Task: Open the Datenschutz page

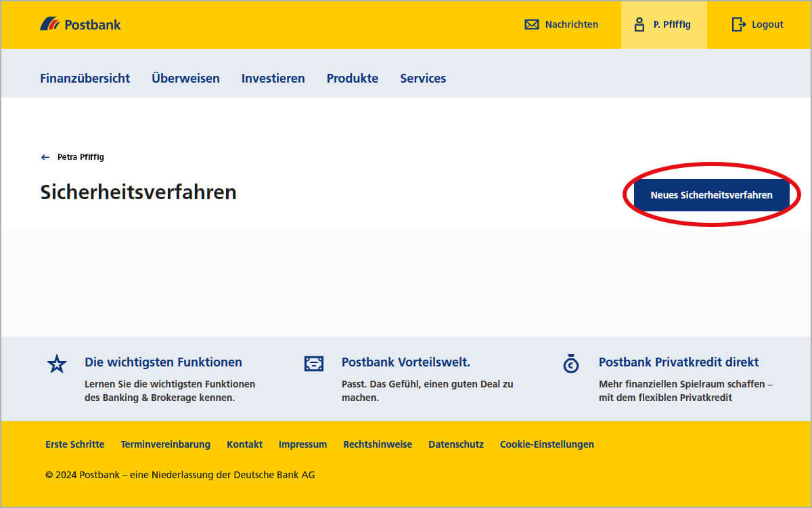Action: [455, 444]
